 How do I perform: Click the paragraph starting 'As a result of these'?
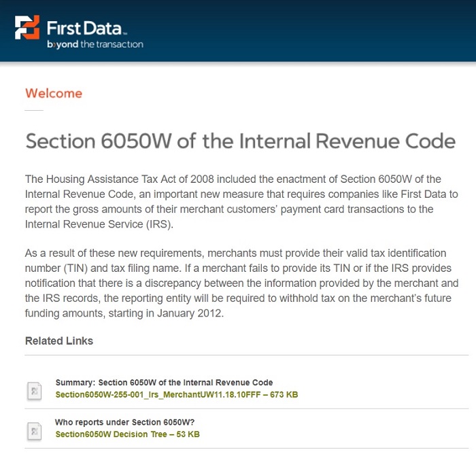click(x=241, y=283)
